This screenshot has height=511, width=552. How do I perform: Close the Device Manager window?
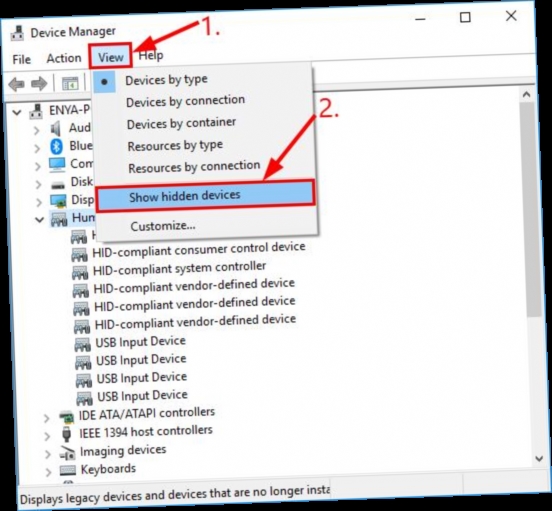coord(511,15)
